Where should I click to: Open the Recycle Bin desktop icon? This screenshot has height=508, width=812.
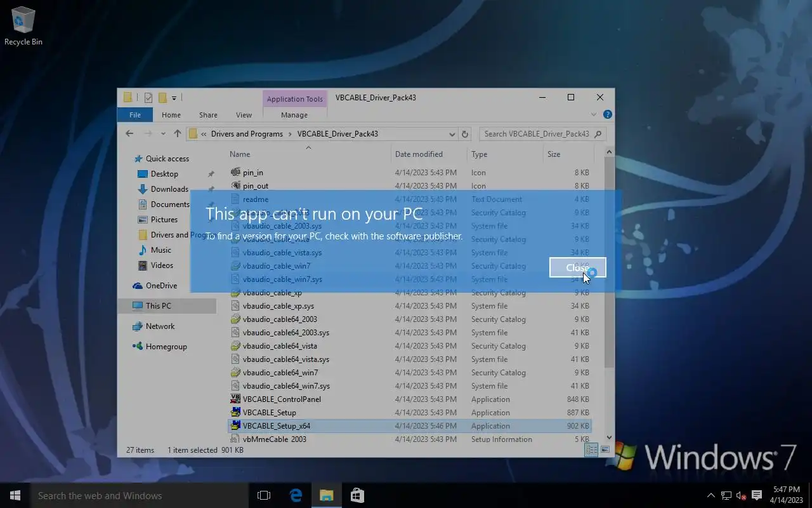click(23, 27)
